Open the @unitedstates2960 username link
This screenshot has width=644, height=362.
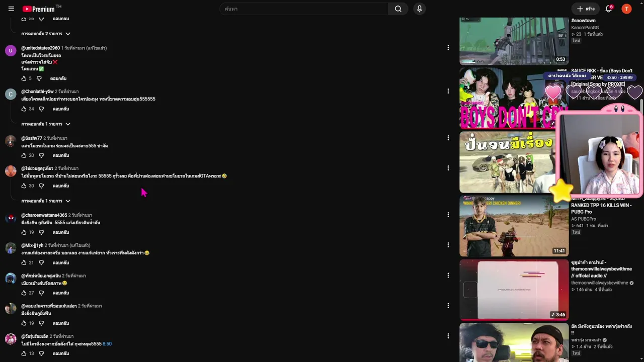(x=40, y=48)
